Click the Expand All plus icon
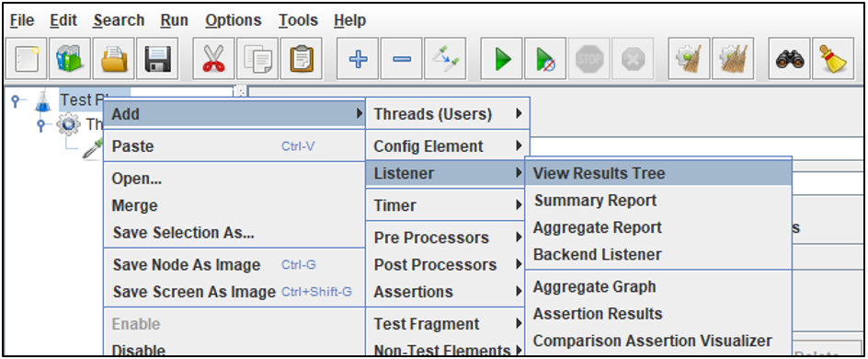The image size is (868, 359). 358,59
